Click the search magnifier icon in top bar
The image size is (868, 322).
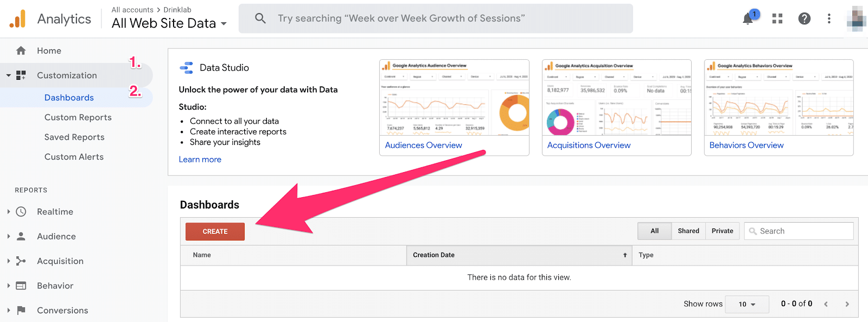click(x=260, y=18)
